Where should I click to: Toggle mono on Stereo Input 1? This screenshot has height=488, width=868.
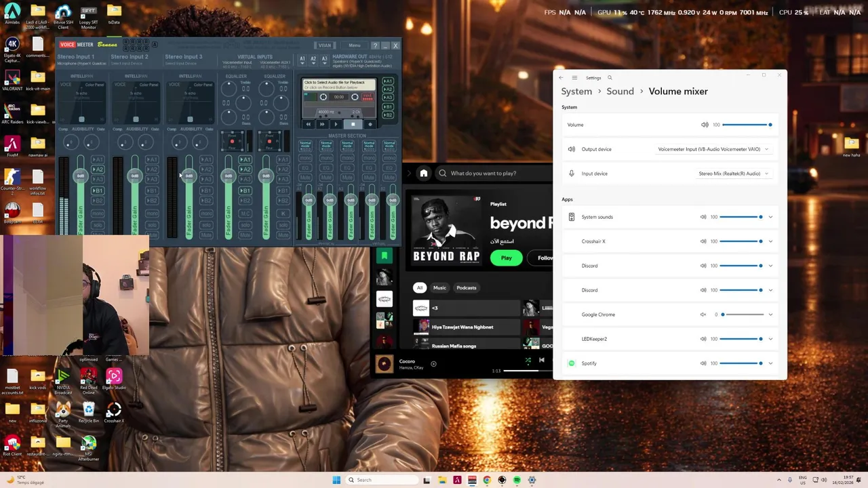(98, 213)
